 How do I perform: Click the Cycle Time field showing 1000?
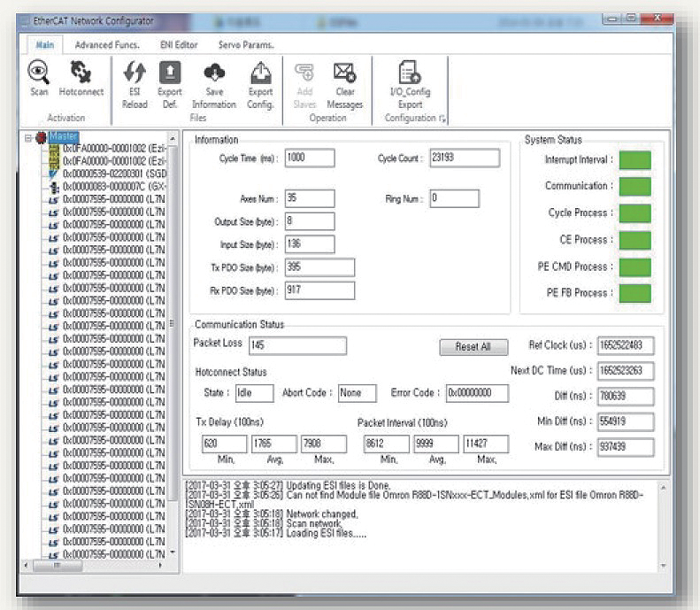(x=310, y=158)
